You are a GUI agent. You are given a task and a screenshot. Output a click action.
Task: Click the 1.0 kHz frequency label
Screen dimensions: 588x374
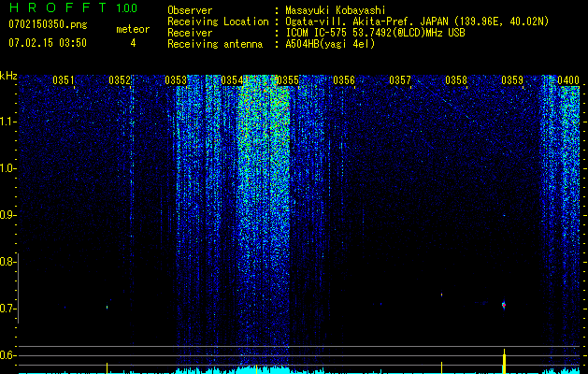pos(7,168)
